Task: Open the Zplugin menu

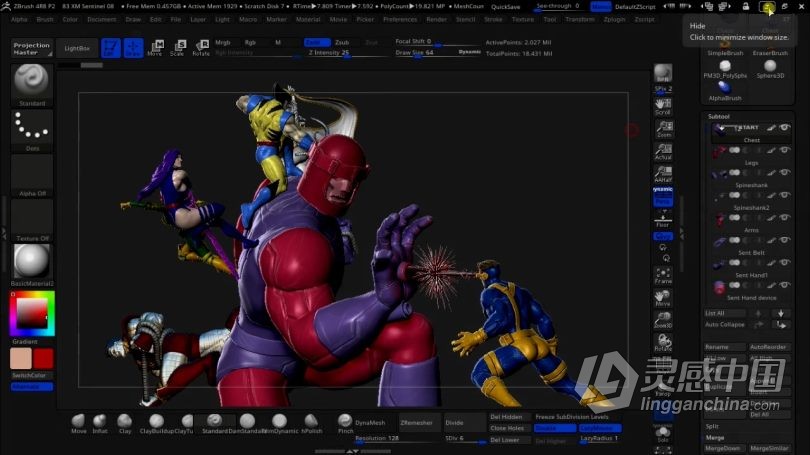Action: (614, 19)
